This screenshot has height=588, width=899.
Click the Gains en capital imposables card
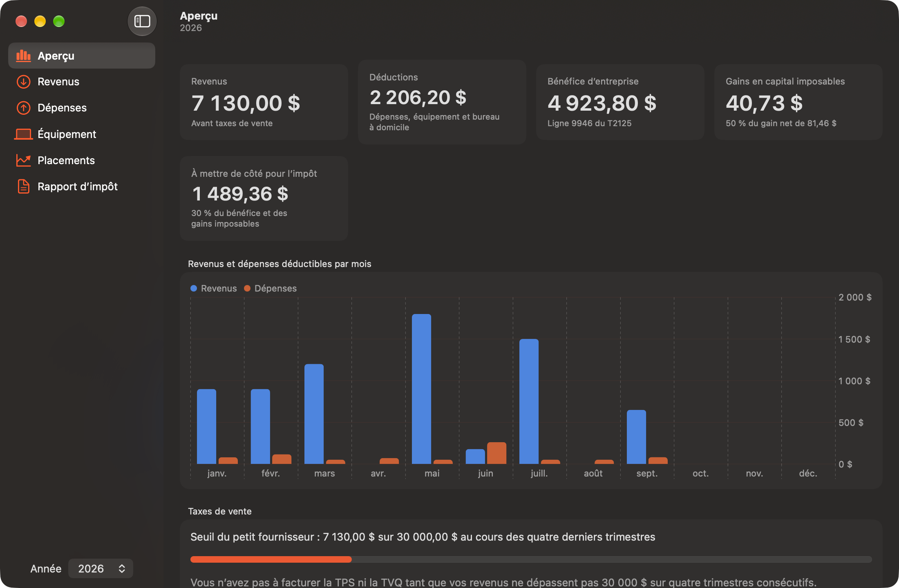pyautogui.click(x=798, y=102)
